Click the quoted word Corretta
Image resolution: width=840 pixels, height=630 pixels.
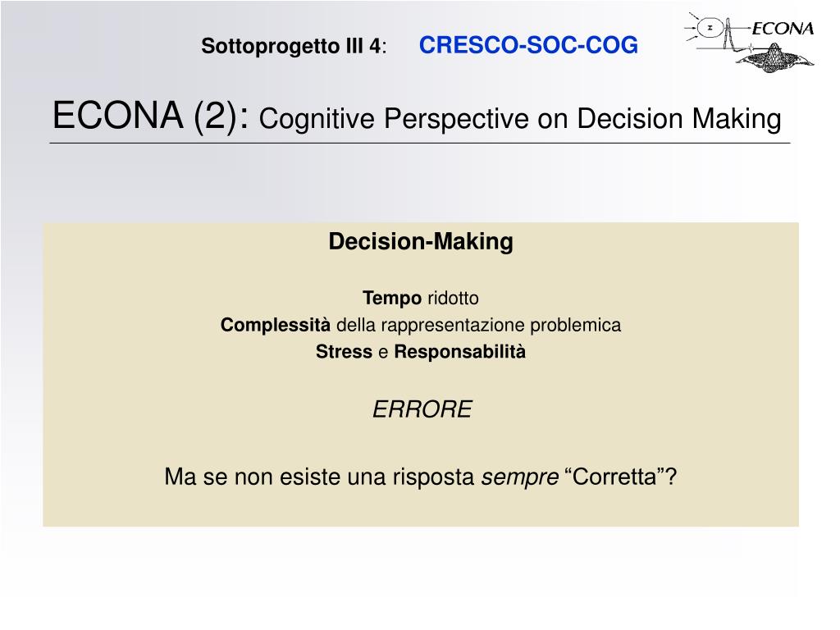pos(614,477)
